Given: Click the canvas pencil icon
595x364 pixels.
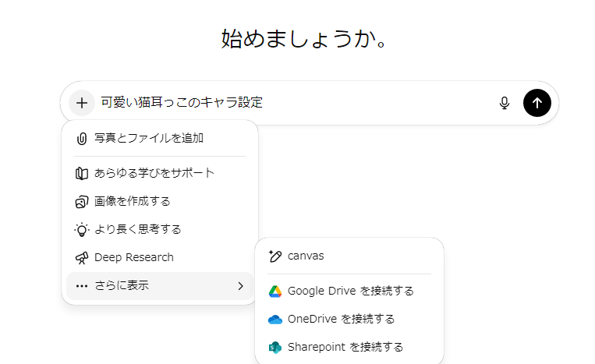Looking at the screenshot, I should [x=275, y=256].
